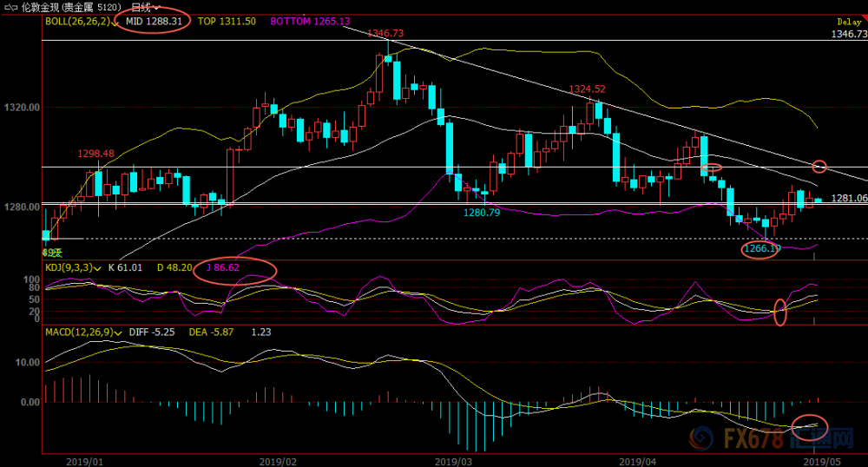
Task: Click the MID 1288.31 Bollinger value
Action: point(154,22)
